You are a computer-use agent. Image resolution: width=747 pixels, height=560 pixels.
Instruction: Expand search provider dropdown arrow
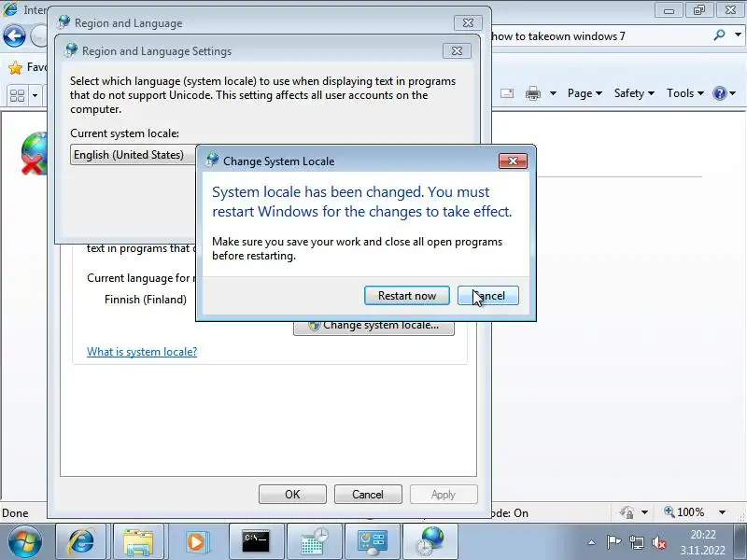(x=738, y=35)
